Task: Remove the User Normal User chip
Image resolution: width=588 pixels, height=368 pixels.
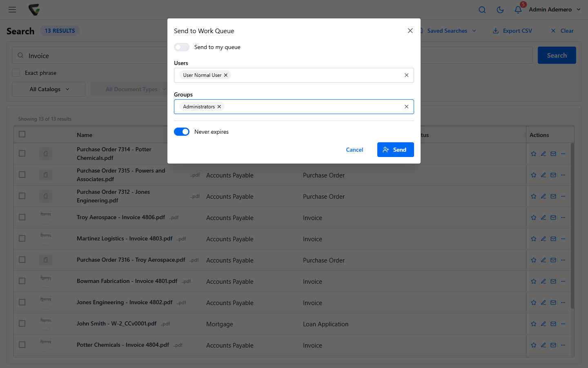Action: pos(226,75)
